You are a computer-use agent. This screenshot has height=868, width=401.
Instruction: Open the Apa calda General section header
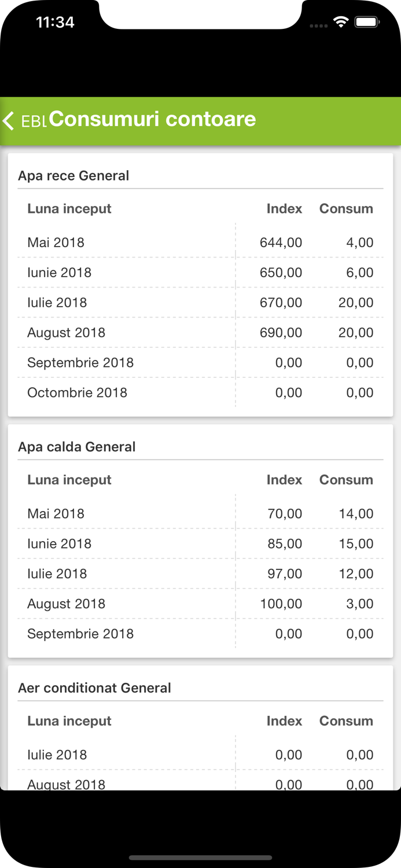[x=76, y=447]
